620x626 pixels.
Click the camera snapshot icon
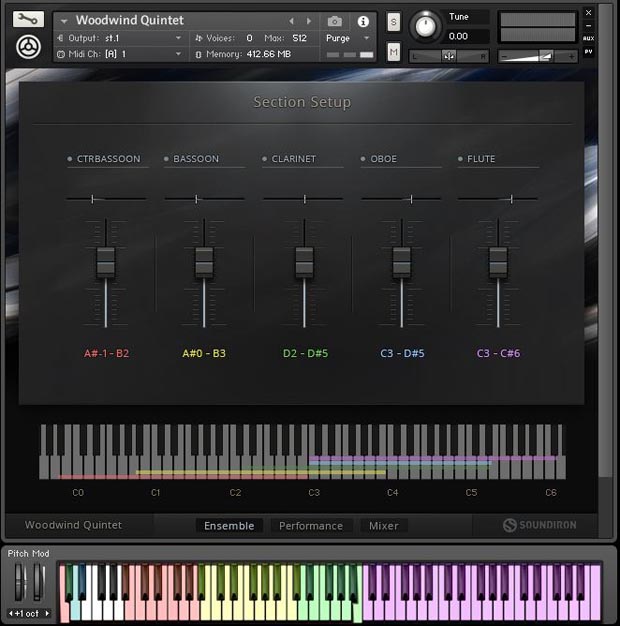pos(335,21)
